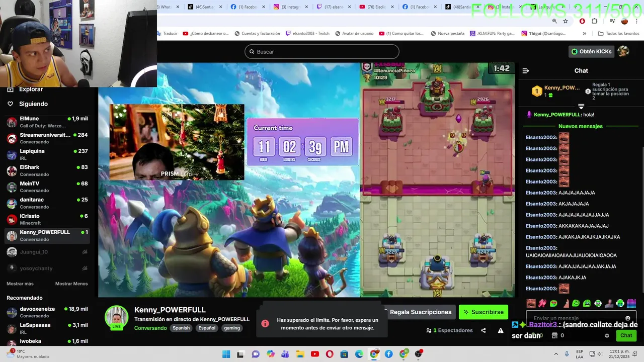Click Enviar un mensaje chat input
Viewport: 644px width, 362px height.
pyautogui.click(x=581, y=318)
